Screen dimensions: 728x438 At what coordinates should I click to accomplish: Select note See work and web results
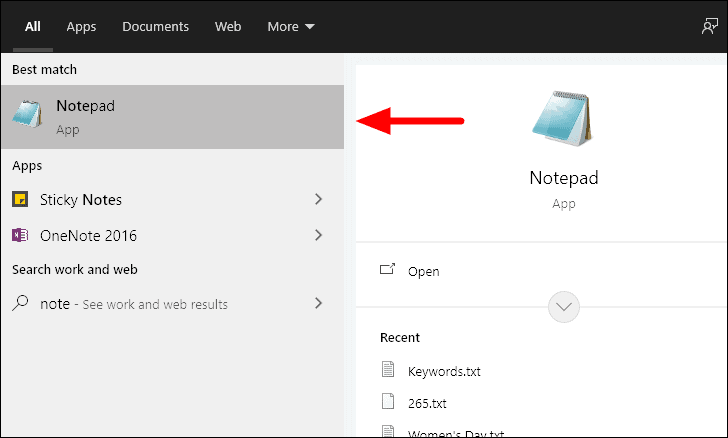tap(172, 303)
